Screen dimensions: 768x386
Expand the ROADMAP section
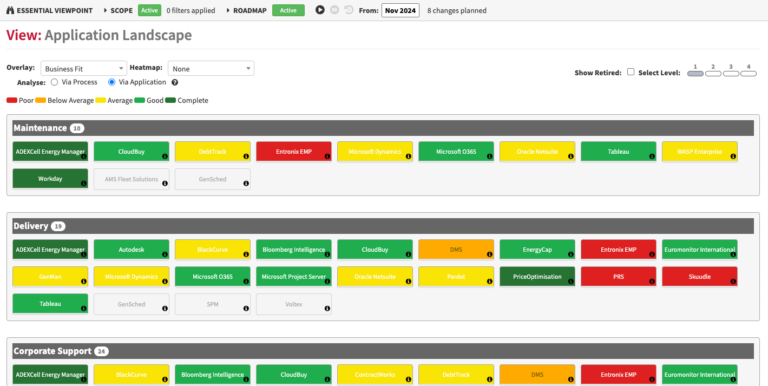point(246,10)
